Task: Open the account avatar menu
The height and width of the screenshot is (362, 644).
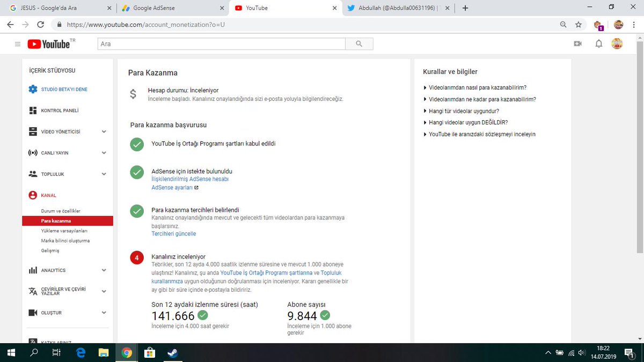Action: pyautogui.click(x=617, y=44)
